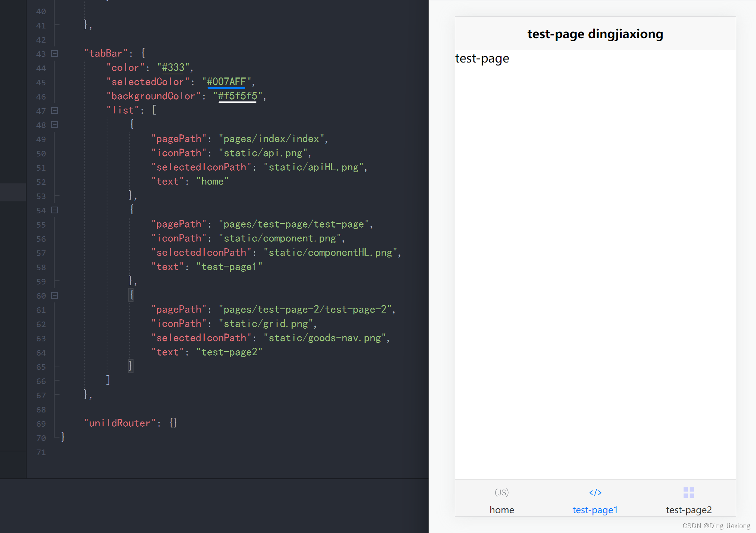The height and width of the screenshot is (533, 756).
Task: Click "pages/test-page/test-page" path string
Action: pos(294,224)
